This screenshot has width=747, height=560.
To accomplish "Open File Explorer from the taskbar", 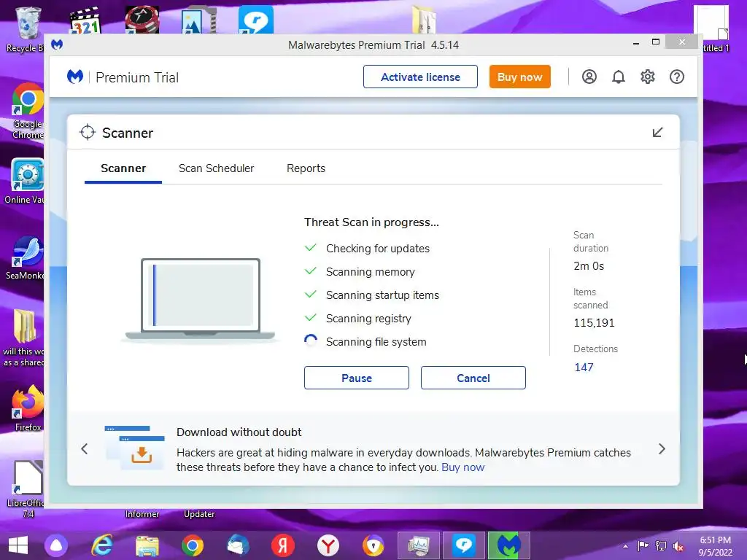I will pos(147,545).
